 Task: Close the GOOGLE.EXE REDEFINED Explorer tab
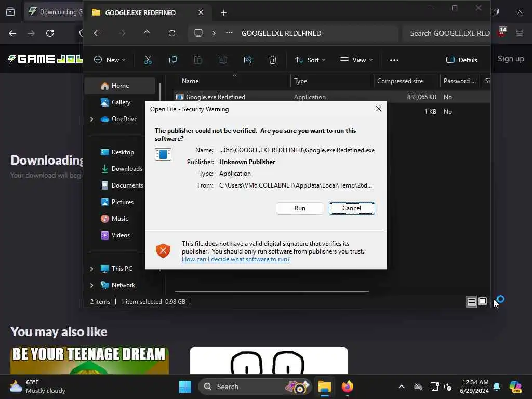[x=201, y=12]
